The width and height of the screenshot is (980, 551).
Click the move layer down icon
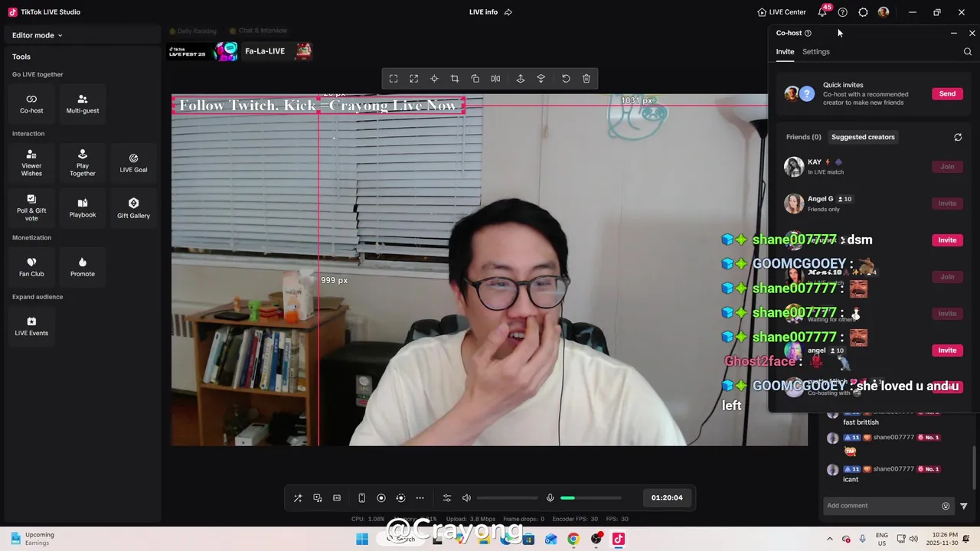541,79
